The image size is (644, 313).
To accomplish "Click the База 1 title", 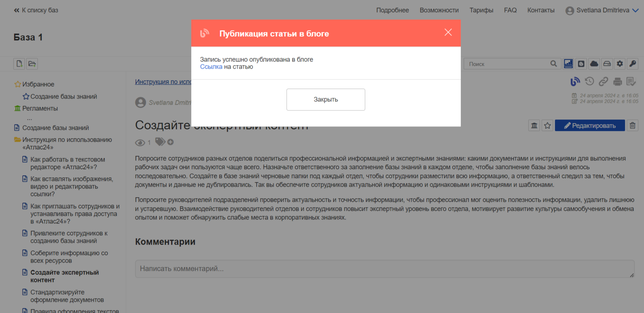I will point(28,37).
